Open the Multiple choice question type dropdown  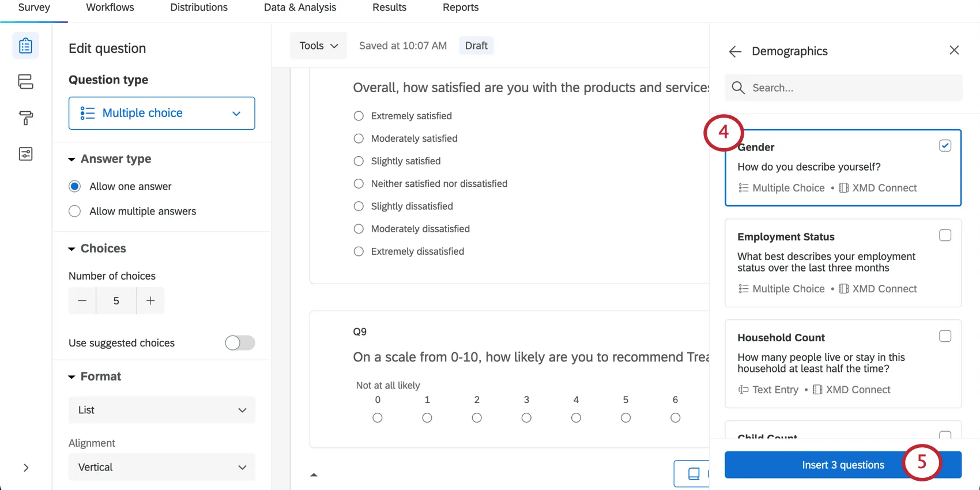tap(161, 113)
